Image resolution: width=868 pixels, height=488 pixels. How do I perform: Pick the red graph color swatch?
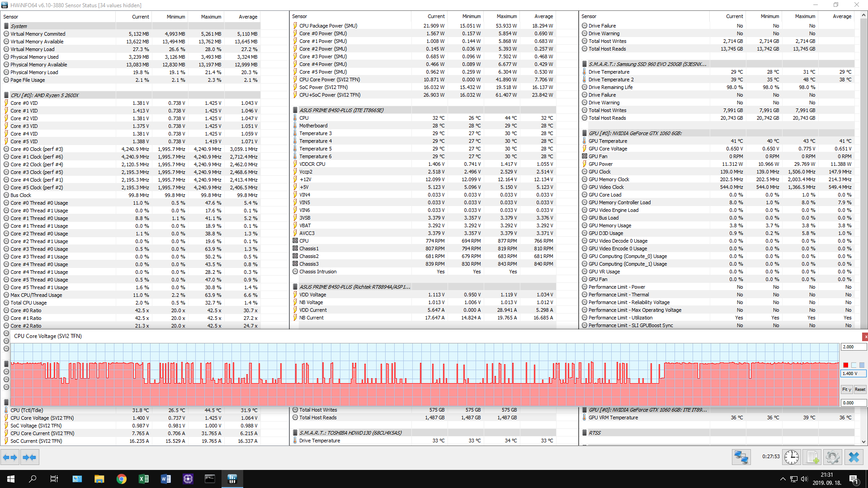coord(845,365)
